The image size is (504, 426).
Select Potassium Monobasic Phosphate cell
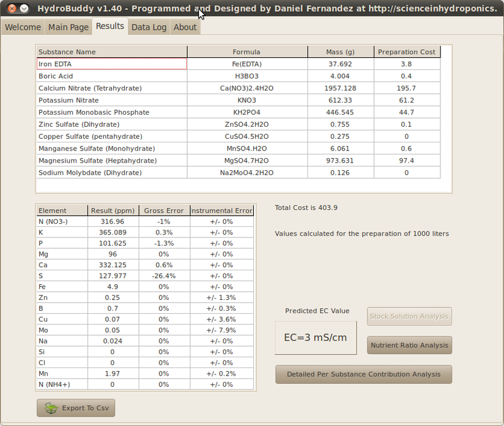pyautogui.click(x=112, y=112)
